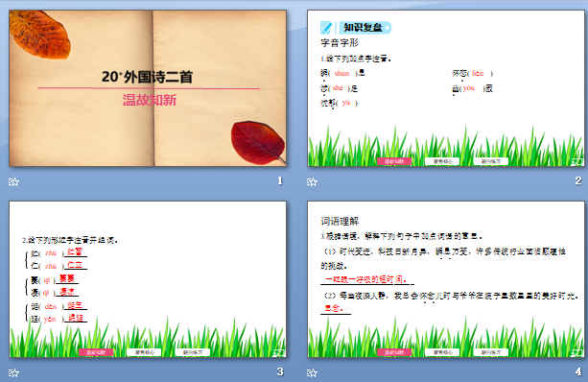588x382 pixels.
Task: Click the middle white navigation tab on slide 3
Action: 145,352
